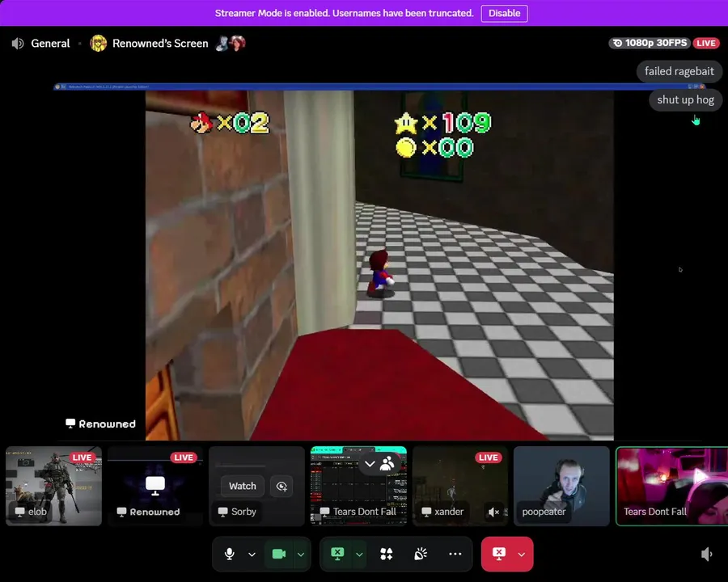
Task: Toggle the microphone mute button
Action: 230,554
